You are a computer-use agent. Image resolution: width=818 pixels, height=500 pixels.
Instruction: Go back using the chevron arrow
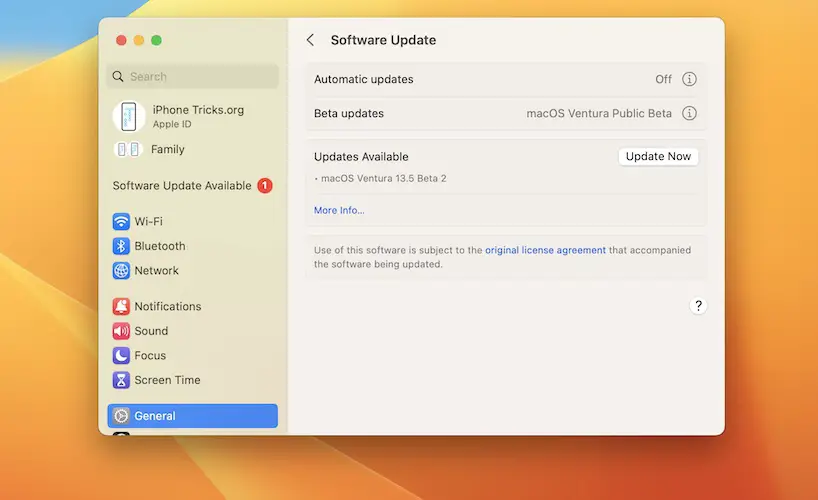(x=310, y=40)
